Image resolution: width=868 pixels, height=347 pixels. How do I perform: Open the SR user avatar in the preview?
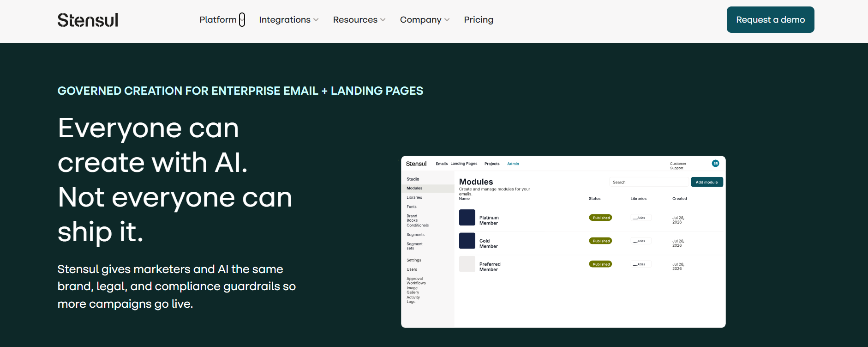coord(716,163)
